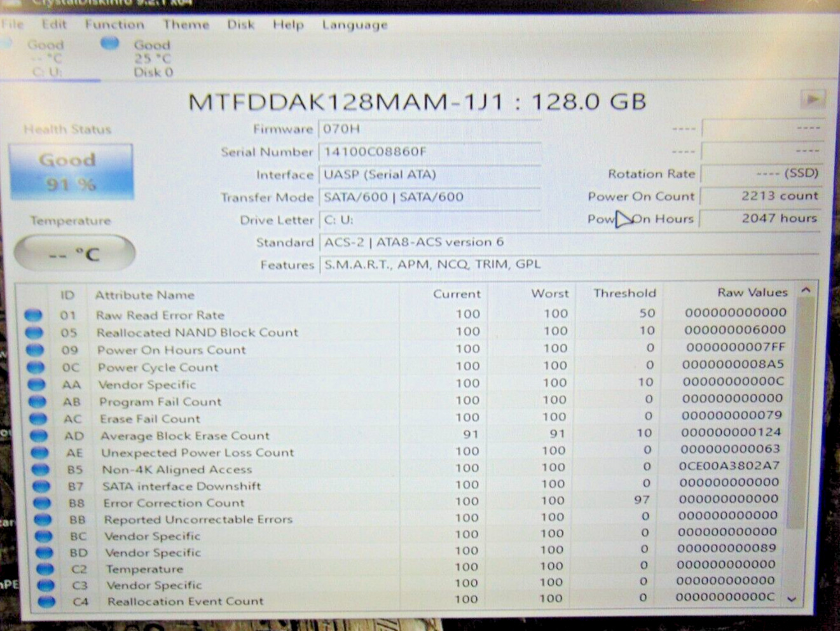Click the Raw Values column header
840x631 pixels.
click(752, 293)
